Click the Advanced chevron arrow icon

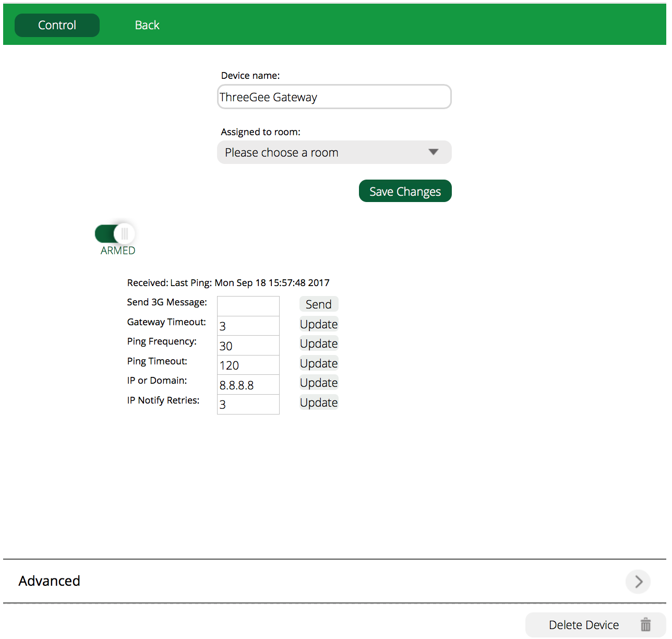[638, 582]
